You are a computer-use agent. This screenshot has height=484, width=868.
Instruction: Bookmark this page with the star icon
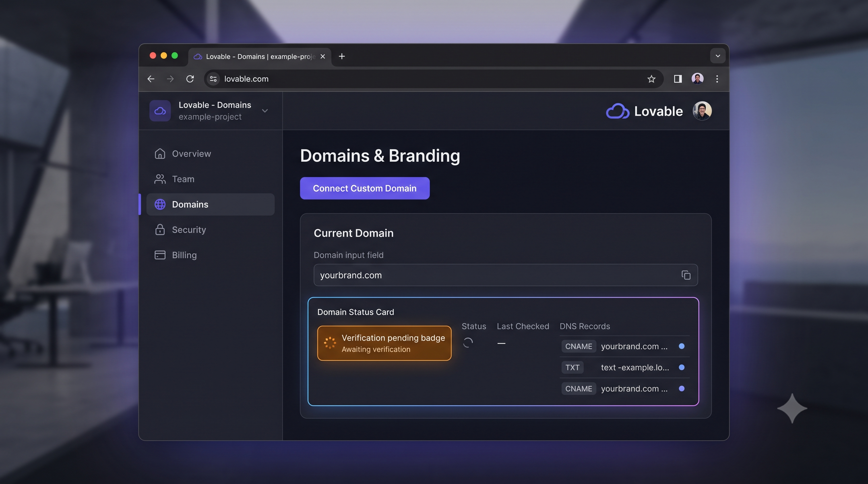click(651, 79)
